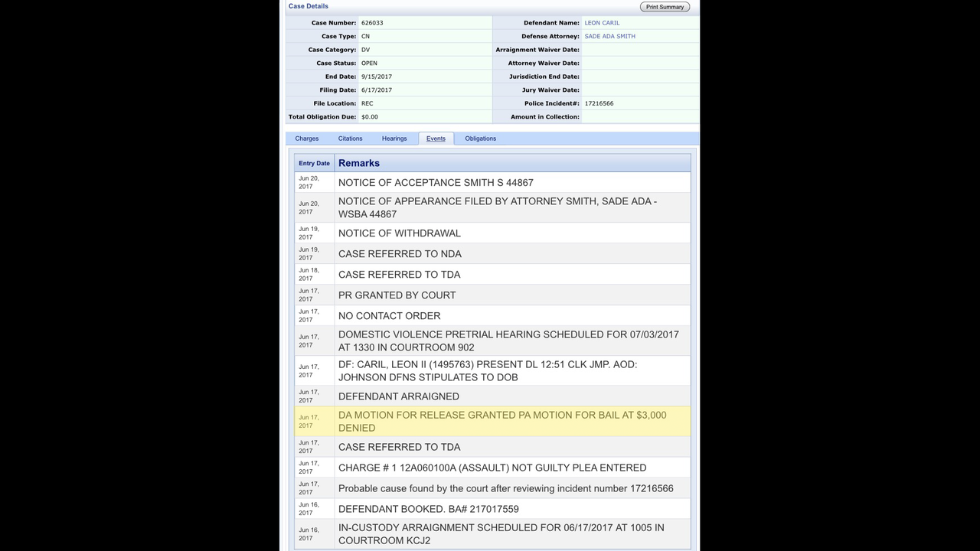Image resolution: width=980 pixels, height=551 pixels.
Task: Select the NO CONTACT ORDER event row
Action: pos(389,316)
